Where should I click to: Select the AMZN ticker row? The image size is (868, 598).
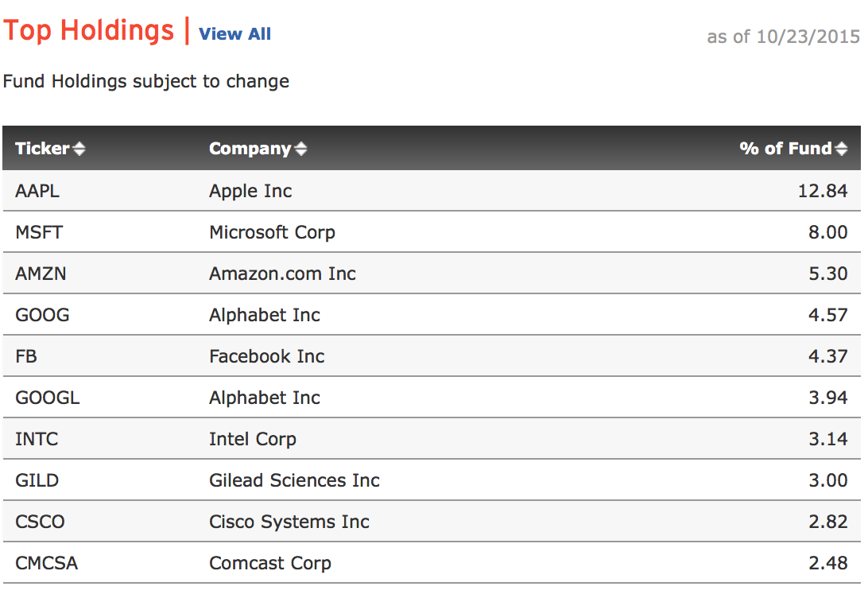tap(41, 274)
